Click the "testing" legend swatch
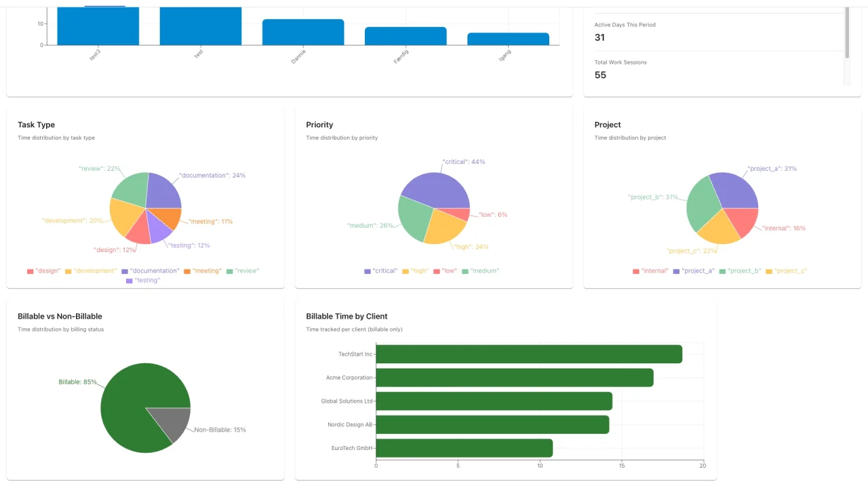Screen dimensions: 868x488 pyautogui.click(x=129, y=280)
